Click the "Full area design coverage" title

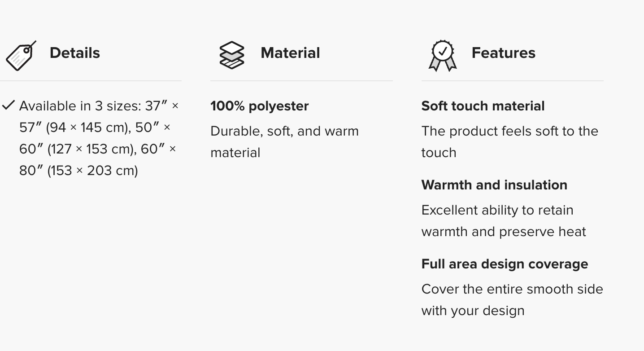[505, 264]
